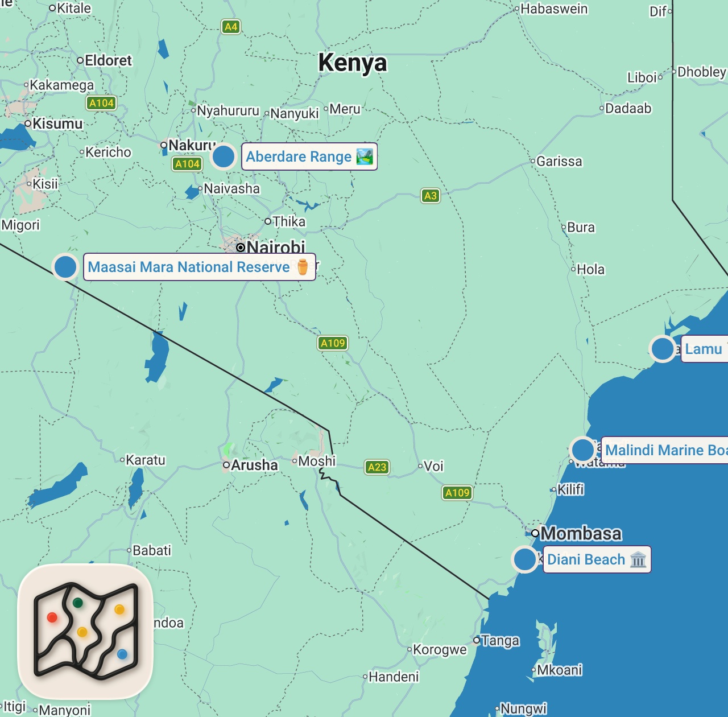The image size is (728, 717).
Task: Click the Kakamega town label
Action: tap(61, 85)
